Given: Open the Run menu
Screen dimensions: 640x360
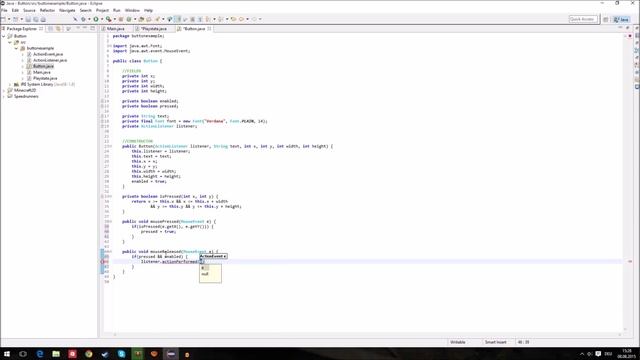Looking at the screenshot, I should [x=117, y=10].
